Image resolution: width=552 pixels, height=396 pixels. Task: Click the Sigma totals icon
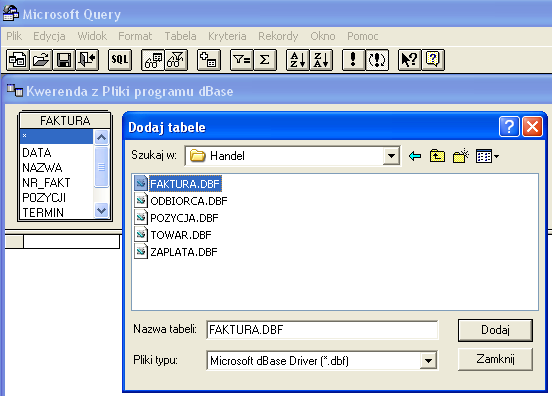click(265, 60)
